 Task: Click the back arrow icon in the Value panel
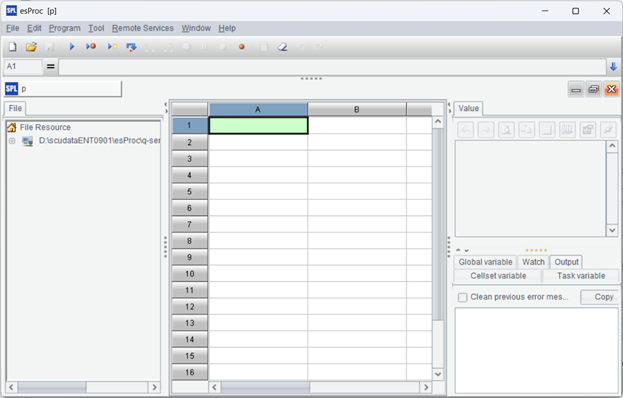coord(466,129)
